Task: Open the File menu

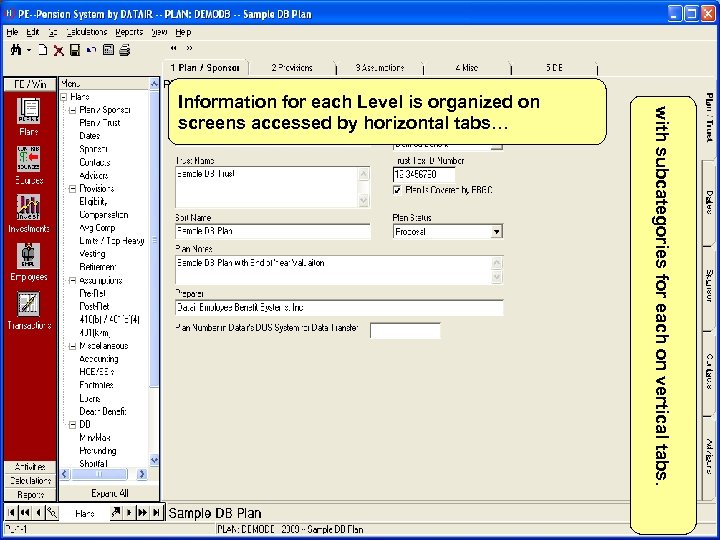Action: point(12,32)
